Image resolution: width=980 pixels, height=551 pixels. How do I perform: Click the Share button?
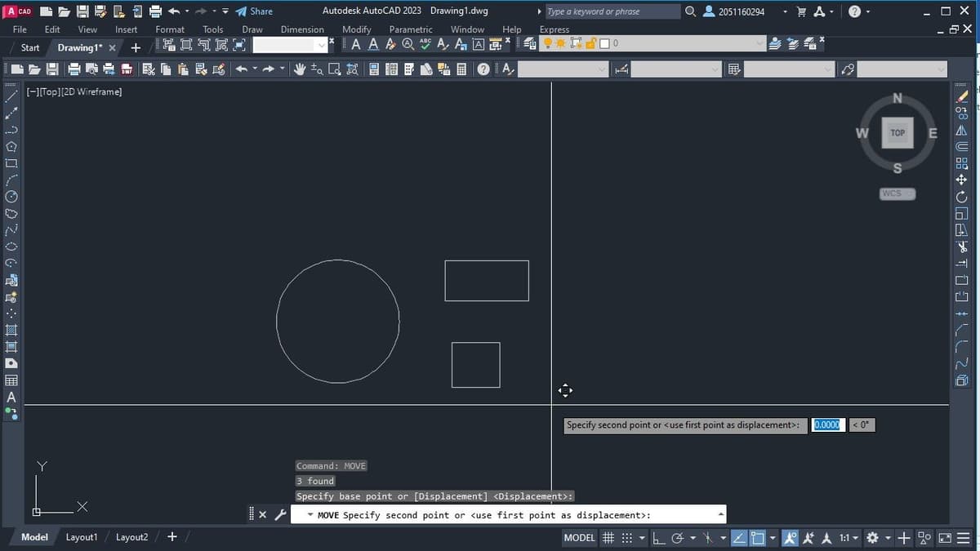(254, 11)
